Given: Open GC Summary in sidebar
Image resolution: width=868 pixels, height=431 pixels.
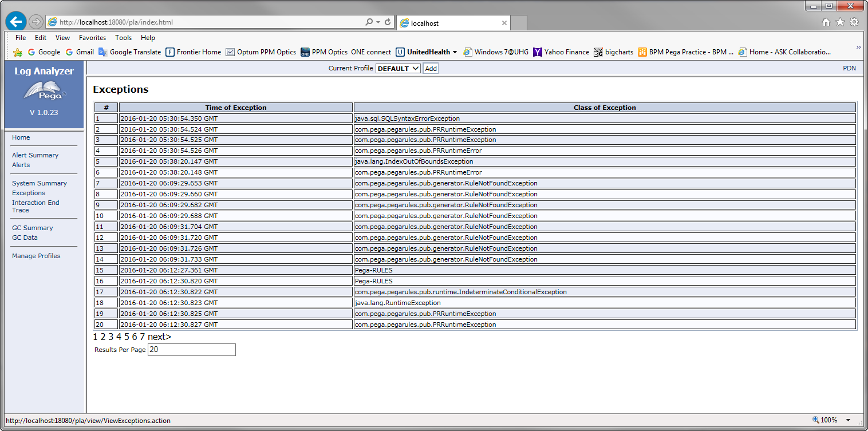Looking at the screenshot, I should tap(33, 228).
